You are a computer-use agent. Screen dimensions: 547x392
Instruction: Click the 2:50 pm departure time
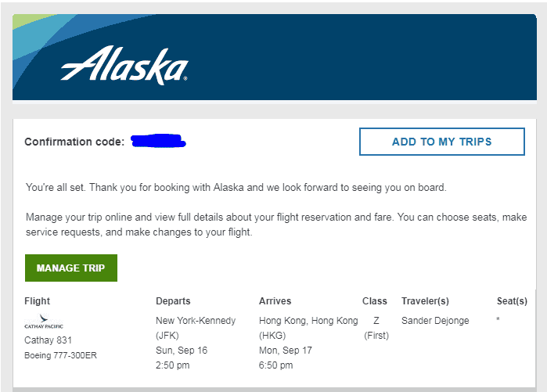[x=174, y=365]
